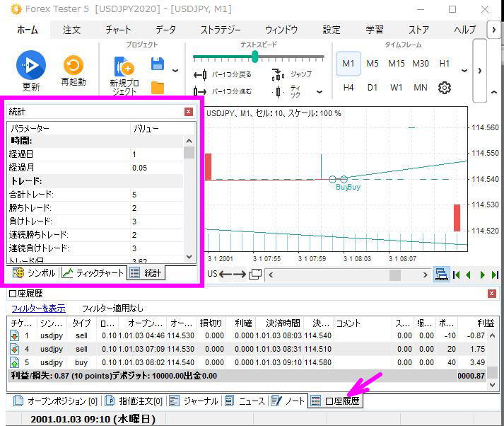Close the 統計 panel
Viewport: 504px width, 426px height.
click(x=189, y=112)
